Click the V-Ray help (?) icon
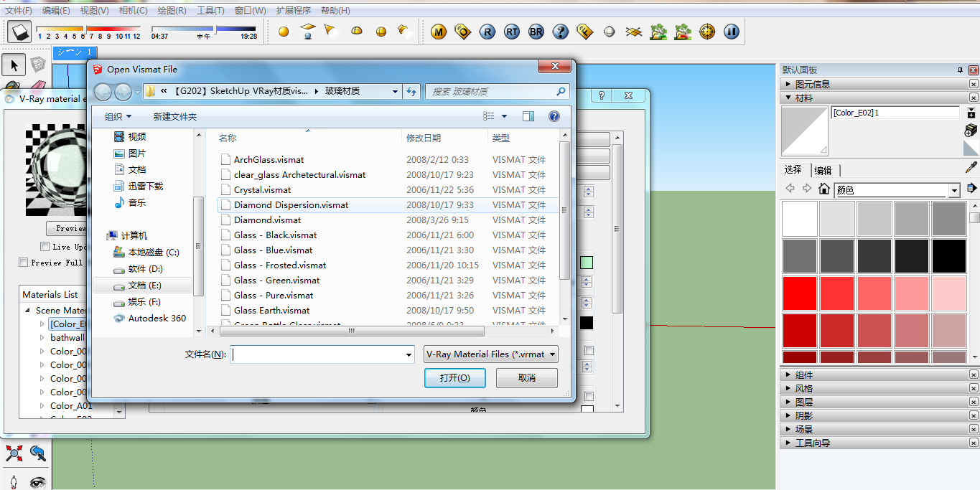The height and width of the screenshot is (490, 980). (560, 32)
